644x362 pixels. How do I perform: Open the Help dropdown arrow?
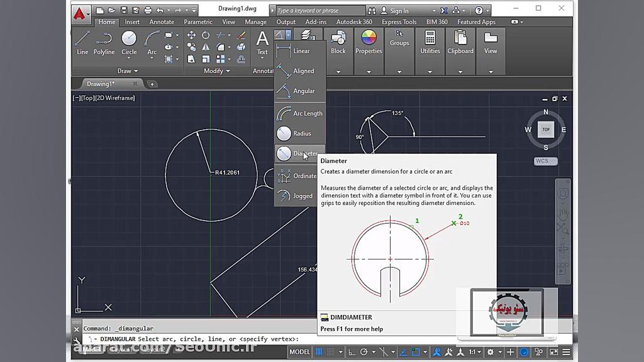point(487,11)
